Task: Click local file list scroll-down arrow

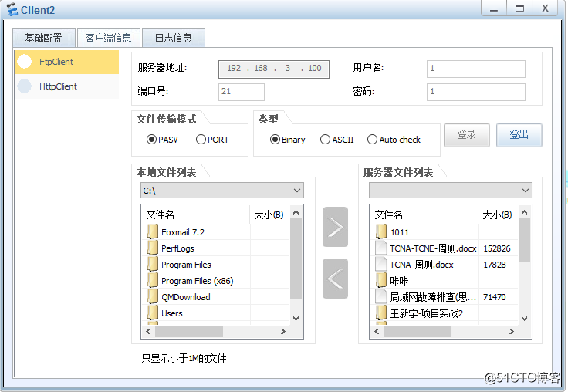Action: [x=296, y=319]
